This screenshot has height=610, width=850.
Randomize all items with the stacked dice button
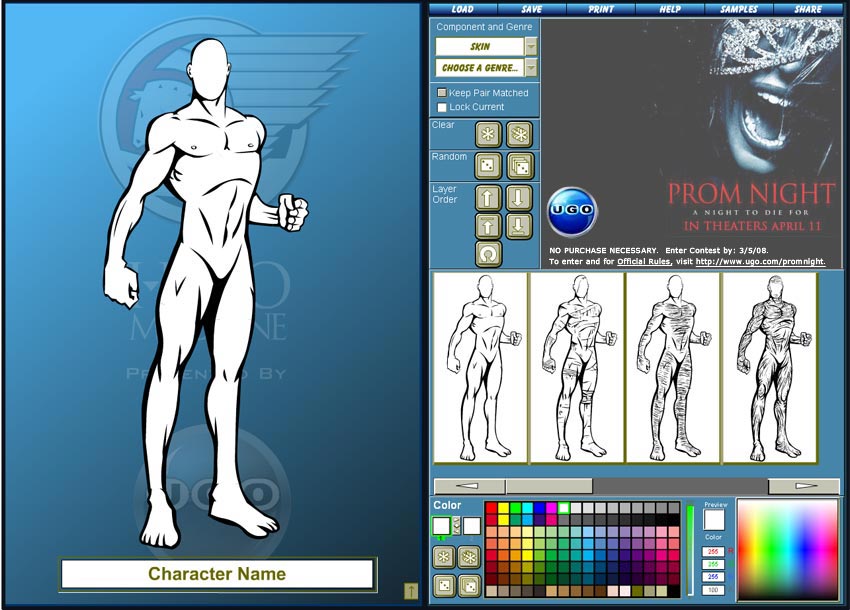pyautogui.click(x=519, y=166)
